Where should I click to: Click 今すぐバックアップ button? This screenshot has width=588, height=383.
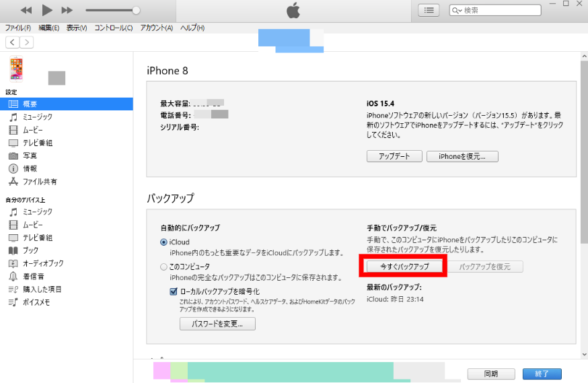click(x=404, y=267)
